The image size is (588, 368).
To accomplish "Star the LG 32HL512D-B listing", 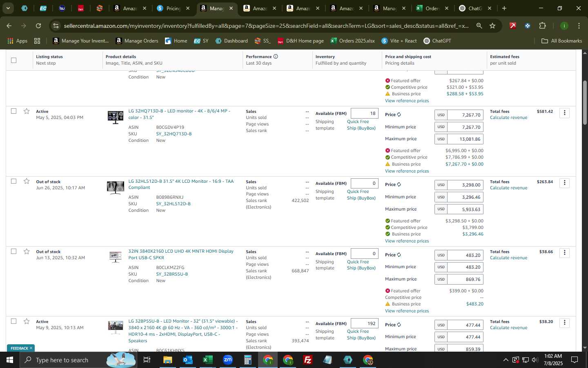I will pos(27,181).
